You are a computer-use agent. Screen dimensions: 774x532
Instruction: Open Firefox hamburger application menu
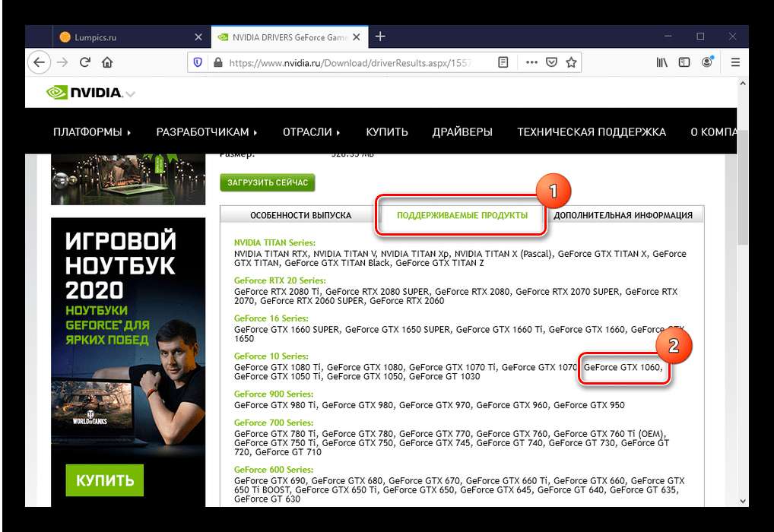pos(735,62)
